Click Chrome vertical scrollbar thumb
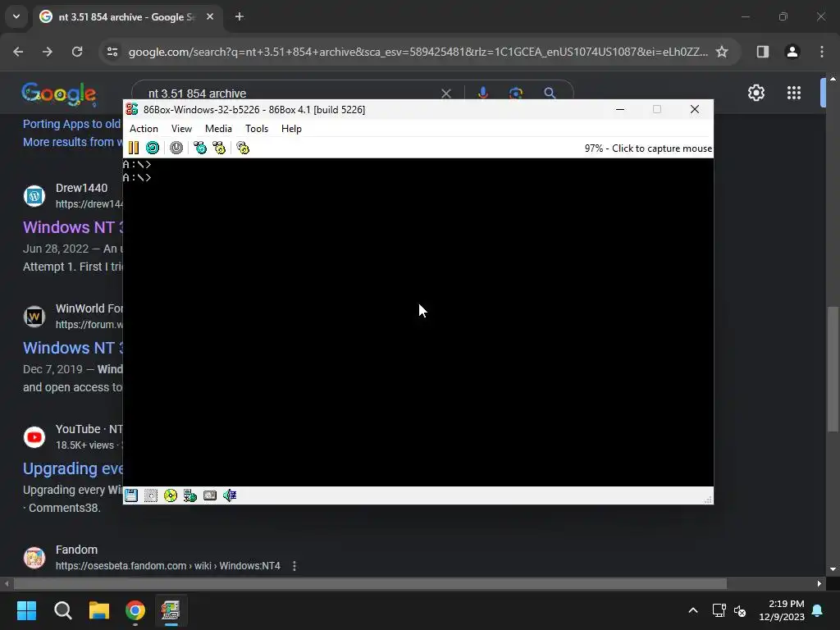The image size is (840, 630). (833, 368)
